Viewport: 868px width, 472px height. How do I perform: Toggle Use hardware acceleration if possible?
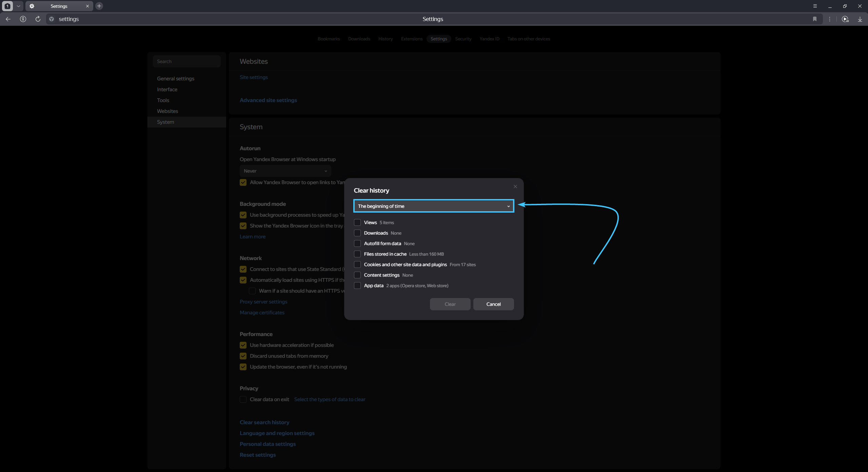click(x=243, y=345)
